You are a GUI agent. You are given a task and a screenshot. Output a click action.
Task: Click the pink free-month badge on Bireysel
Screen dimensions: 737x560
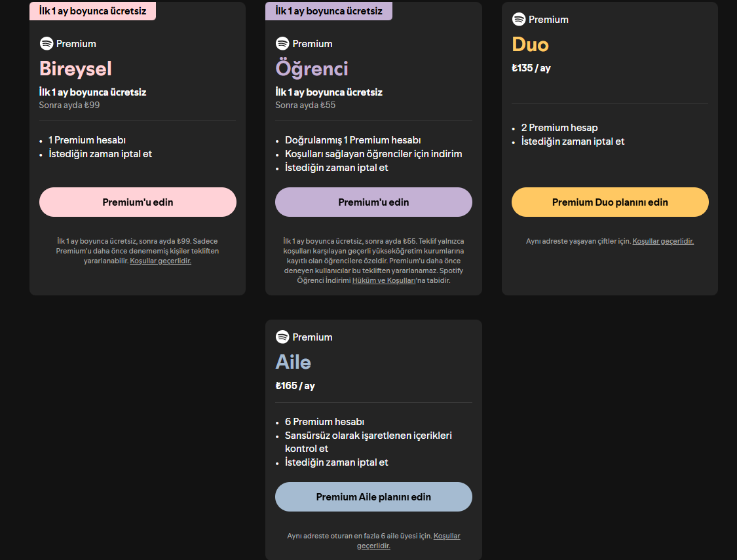tap(92, 11)
